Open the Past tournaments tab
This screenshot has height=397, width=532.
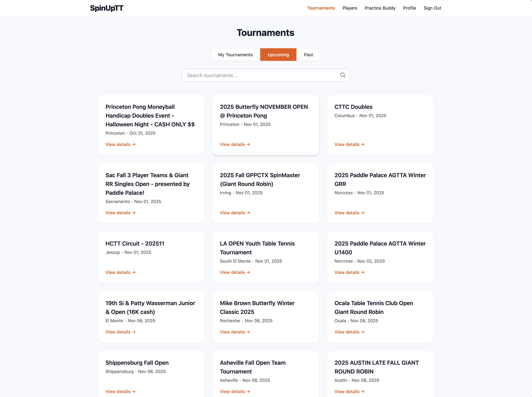[308, 55]
